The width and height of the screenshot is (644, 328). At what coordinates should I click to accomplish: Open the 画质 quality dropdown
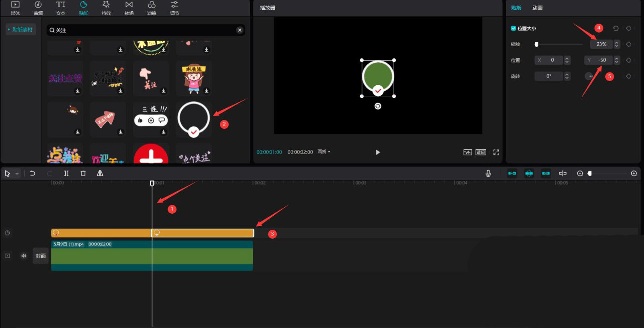pyautogui.click(x=324, y=152)
